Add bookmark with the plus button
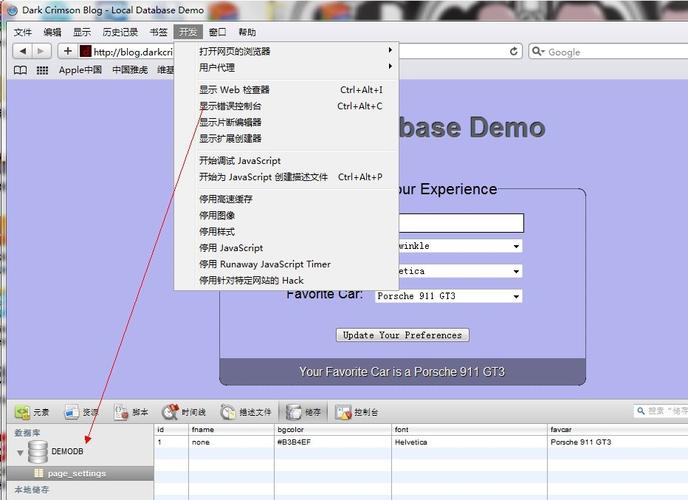The image size is (688, 500). [68, 51]
